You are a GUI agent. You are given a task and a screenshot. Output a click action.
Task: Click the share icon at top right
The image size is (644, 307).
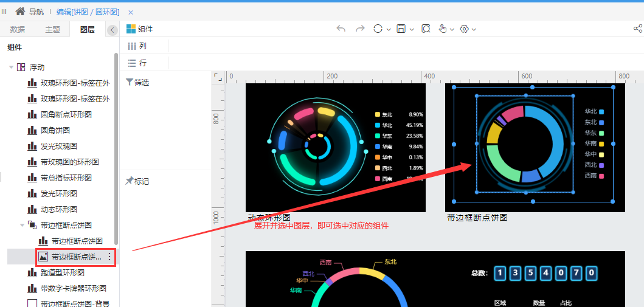click(638, 29)
